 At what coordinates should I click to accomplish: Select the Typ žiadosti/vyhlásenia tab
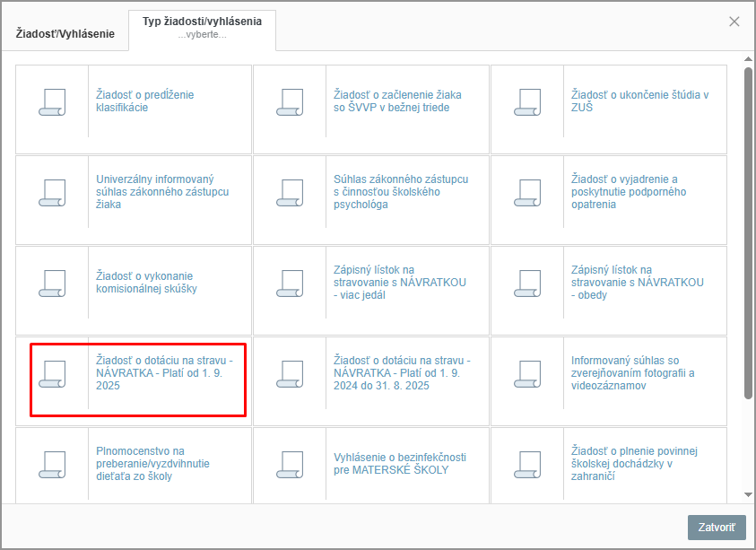(x=202, y=28)
